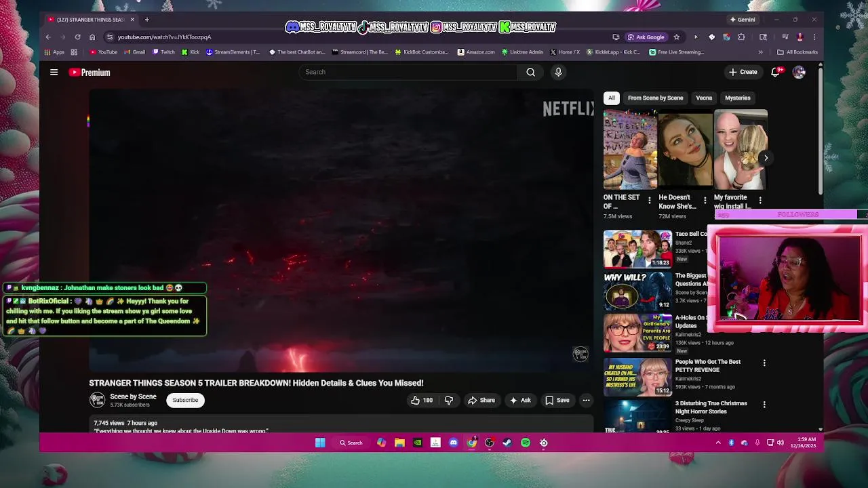Click the volume icon in system tray
This screenshot has height=488, width=868.
781,443
